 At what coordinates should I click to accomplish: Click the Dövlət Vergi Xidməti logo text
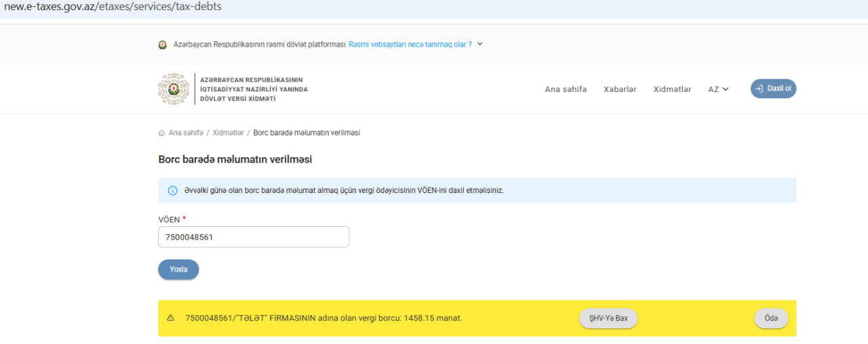tap(254, 89)
